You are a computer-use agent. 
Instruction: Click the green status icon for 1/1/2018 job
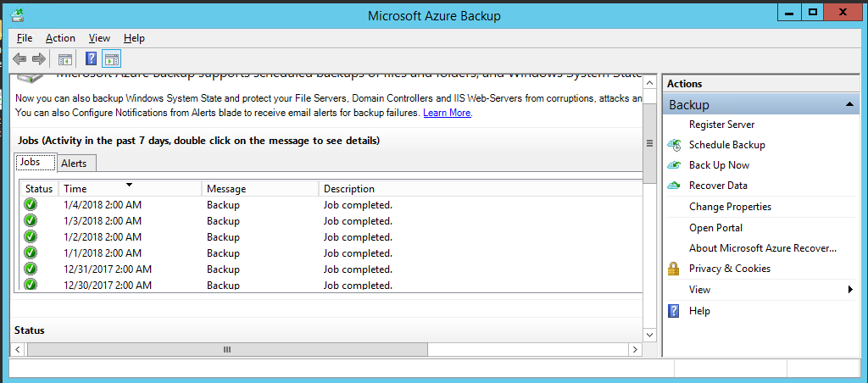[31, 253]
